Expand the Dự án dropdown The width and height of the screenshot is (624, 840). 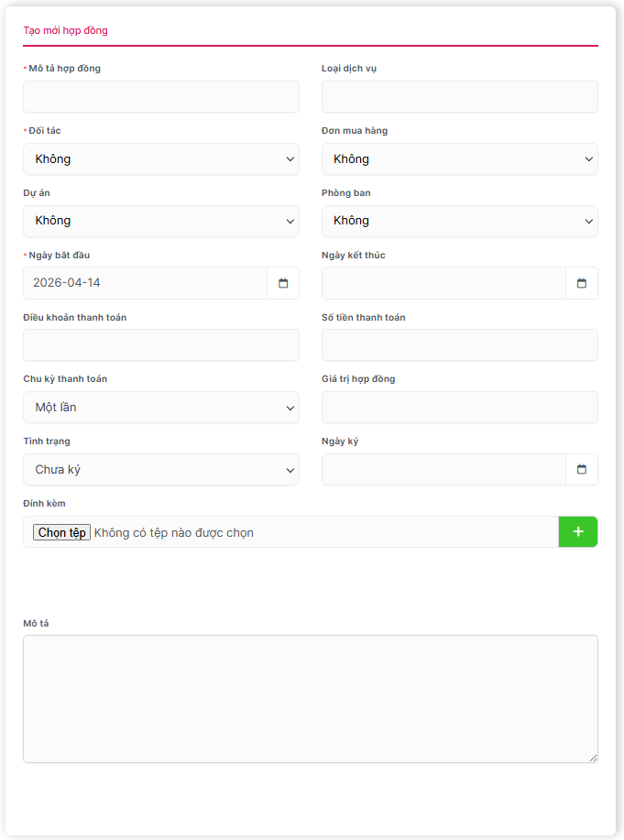pos(161,221)
